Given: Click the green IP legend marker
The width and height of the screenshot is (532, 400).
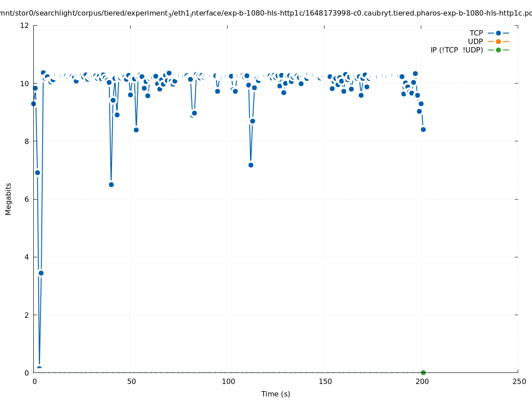Looking at the screenshot, I should tap(498, 50).
